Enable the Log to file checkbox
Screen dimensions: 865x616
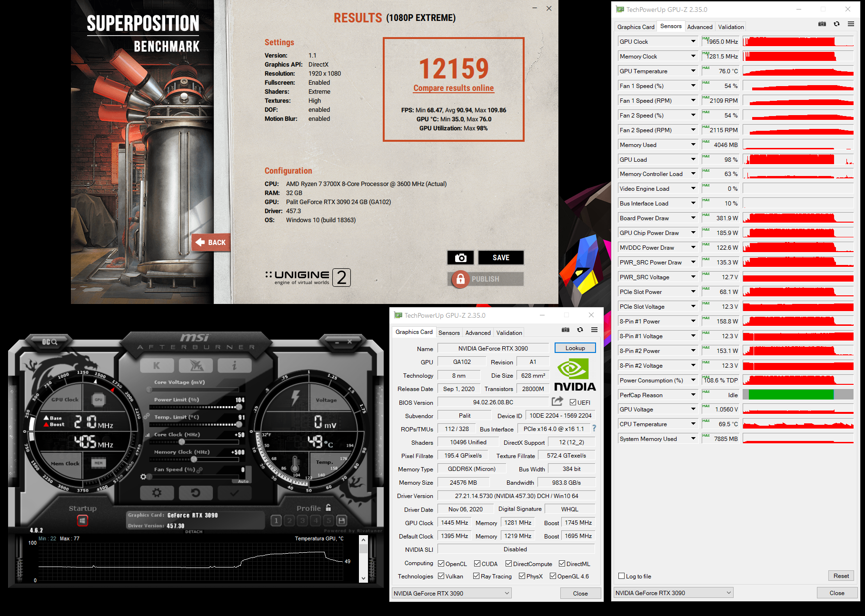(621, 576)
